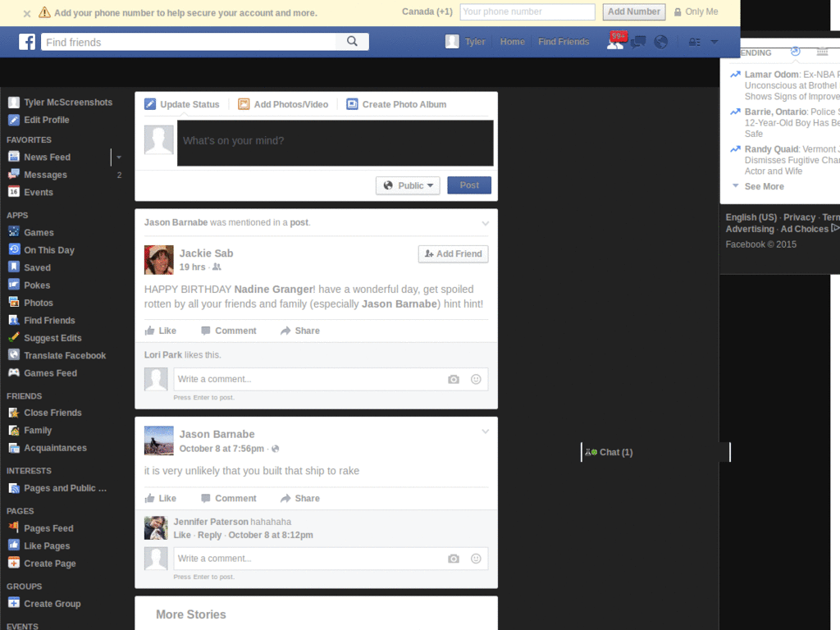This screenshot has width=840, height=630.
Task: Click the Facebook logo icon
Action: tap(27, 42)
